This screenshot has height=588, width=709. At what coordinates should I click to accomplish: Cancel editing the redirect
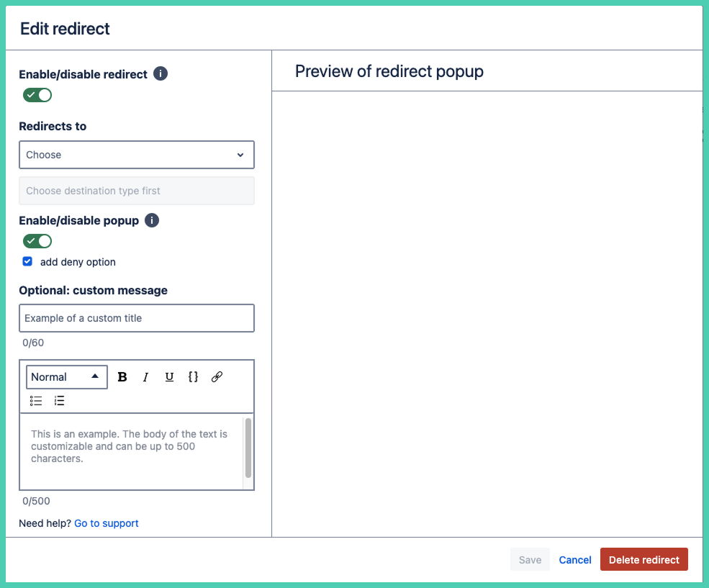pos(574,559)
